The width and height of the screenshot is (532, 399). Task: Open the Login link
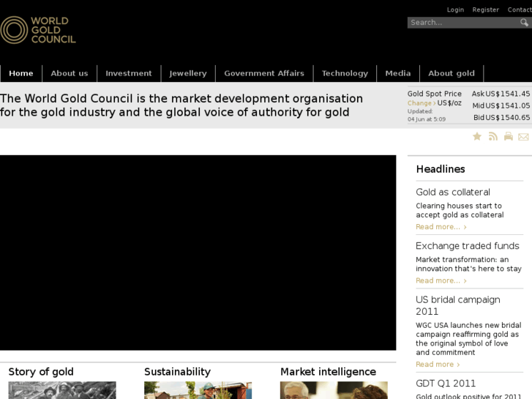[x=455, y=10]
